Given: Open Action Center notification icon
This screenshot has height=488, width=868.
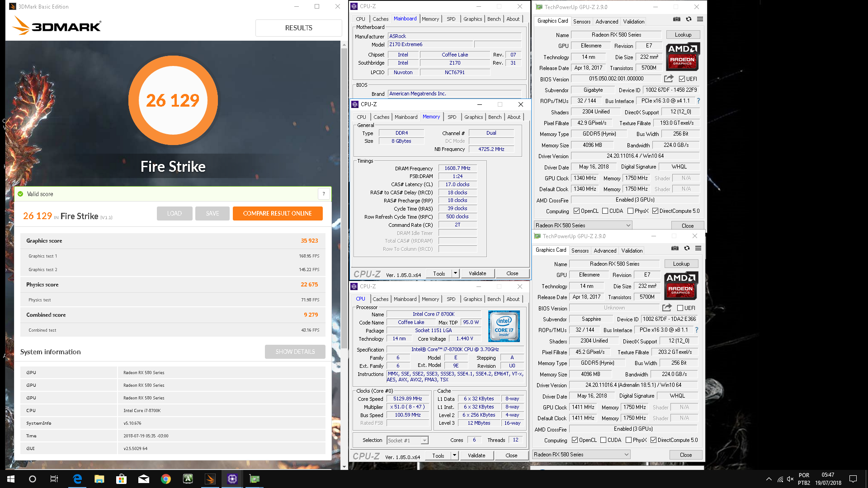Looking at the screenshot, I should (853, 479).
